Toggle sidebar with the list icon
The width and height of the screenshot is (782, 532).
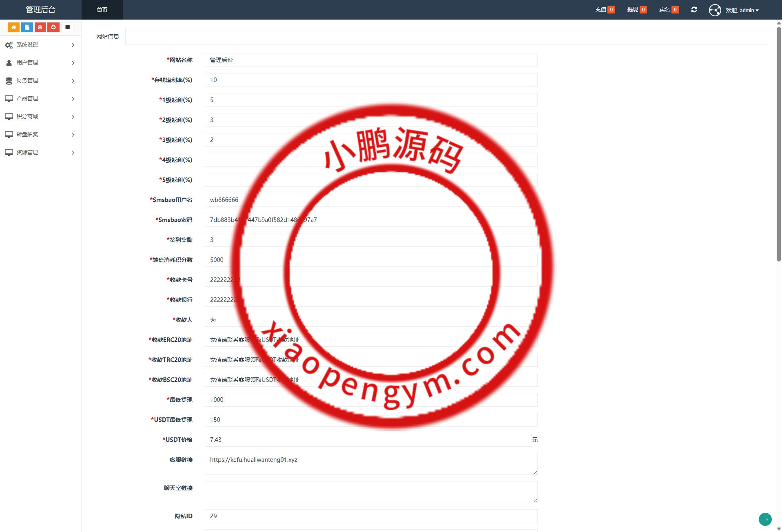point(67,27)
